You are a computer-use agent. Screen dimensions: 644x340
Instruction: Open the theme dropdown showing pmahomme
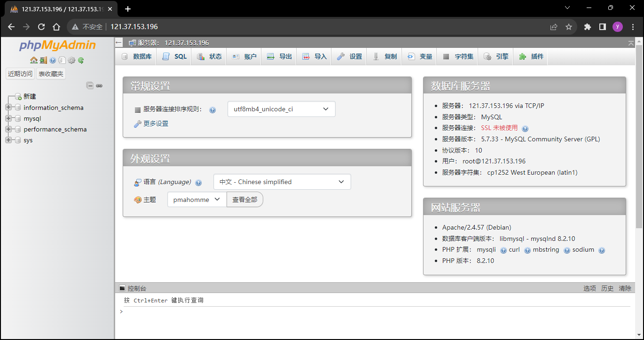pyautogui.click(x=197, y=200)
